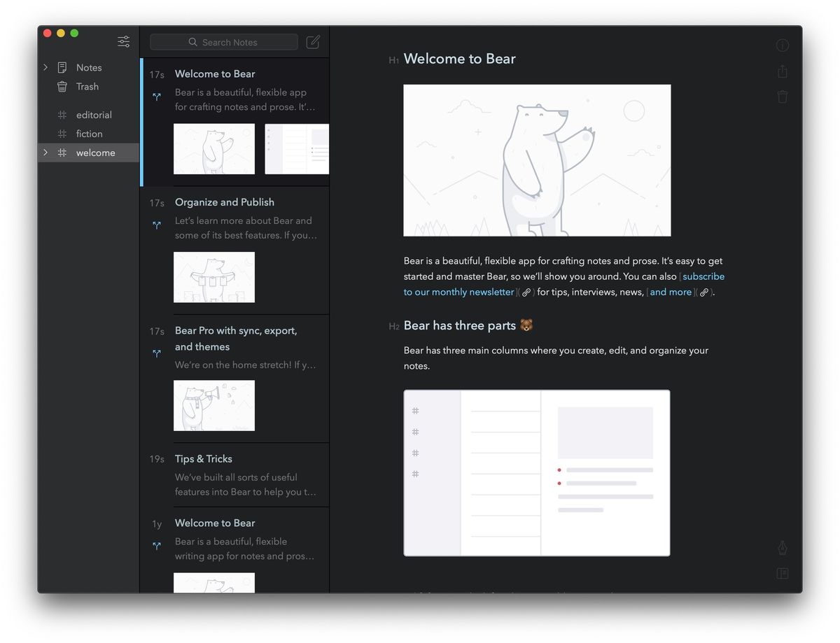Click pin icon on Bear Pro note

tap(157, 354)
